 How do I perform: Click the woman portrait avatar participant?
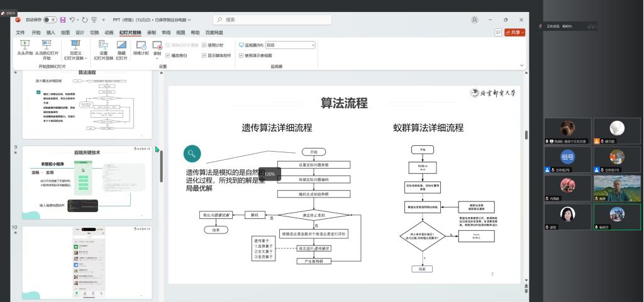coord(568,214)
